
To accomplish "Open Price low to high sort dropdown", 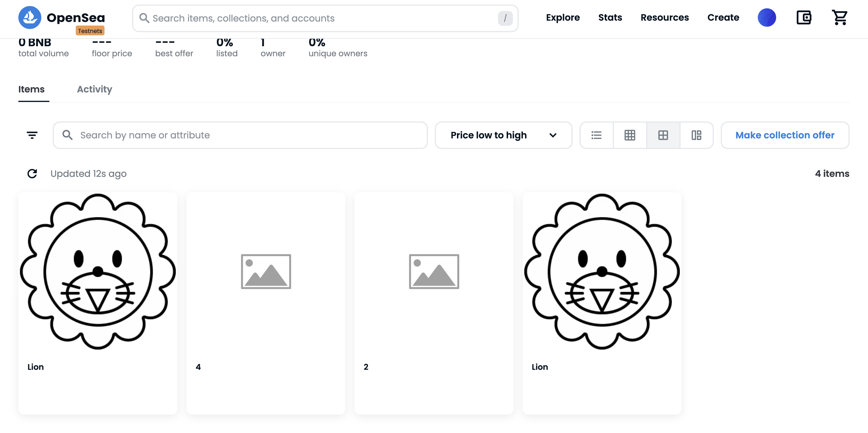I will 503,135.
